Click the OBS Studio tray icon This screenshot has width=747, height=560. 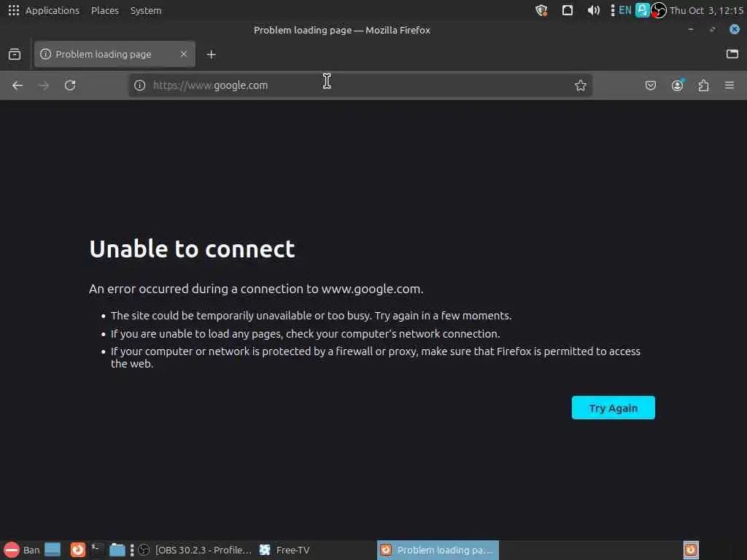pos(659,10)
